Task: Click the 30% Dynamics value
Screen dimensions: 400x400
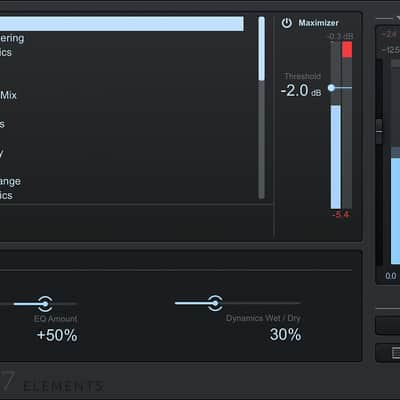Action: pyautogui.click(x=286, y=335)
